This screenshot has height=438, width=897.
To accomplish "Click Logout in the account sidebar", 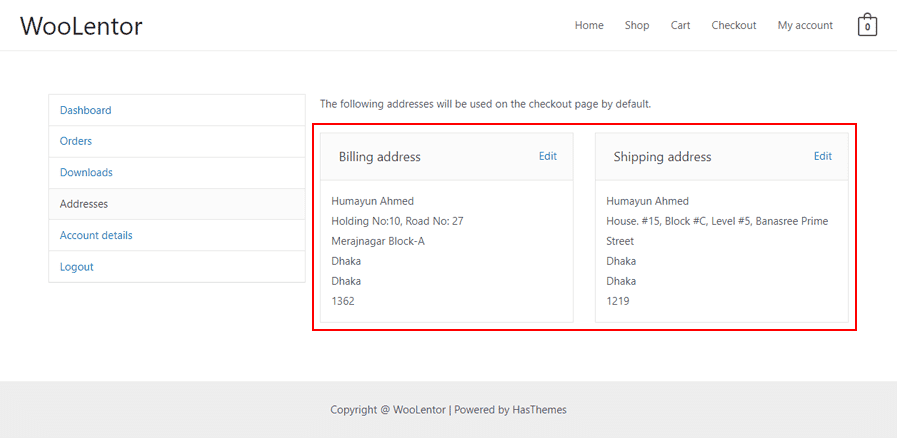I will click(77, 267).
